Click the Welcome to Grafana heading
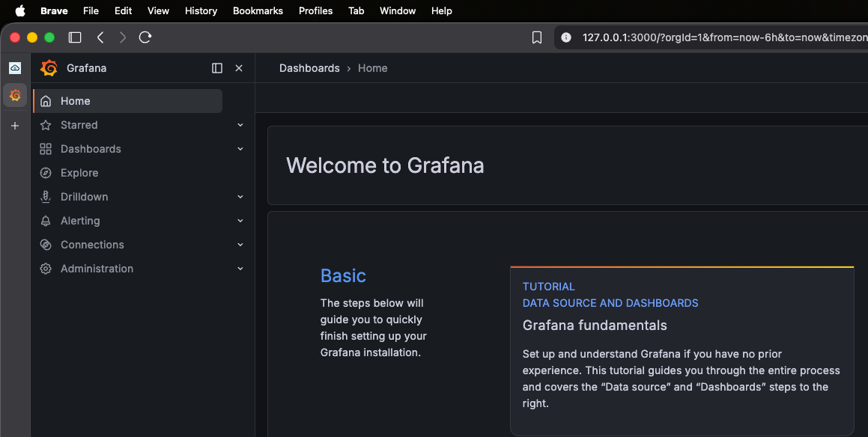The image size is (868, 437). 385,165
